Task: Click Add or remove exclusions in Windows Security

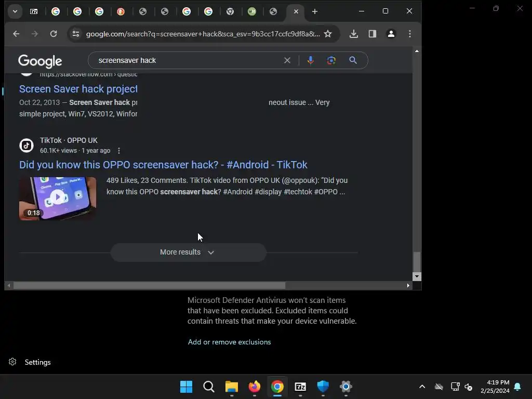Action: (229, 342)
